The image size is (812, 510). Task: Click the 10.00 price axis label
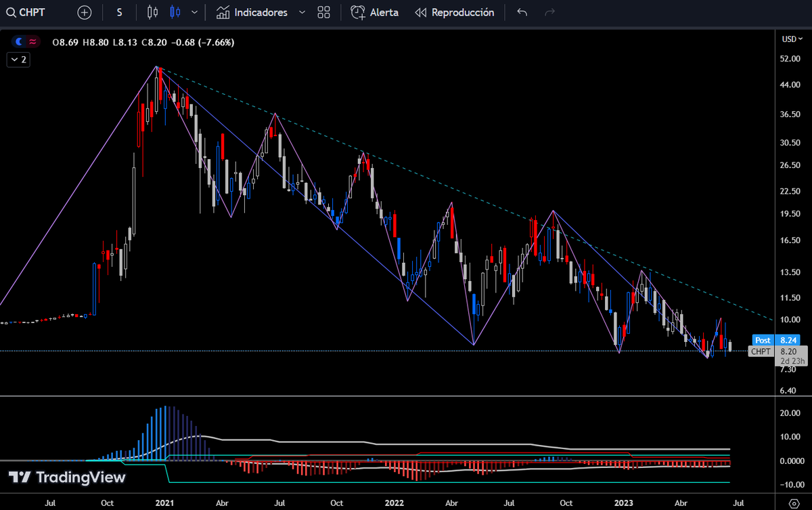[x=790, y=320]
